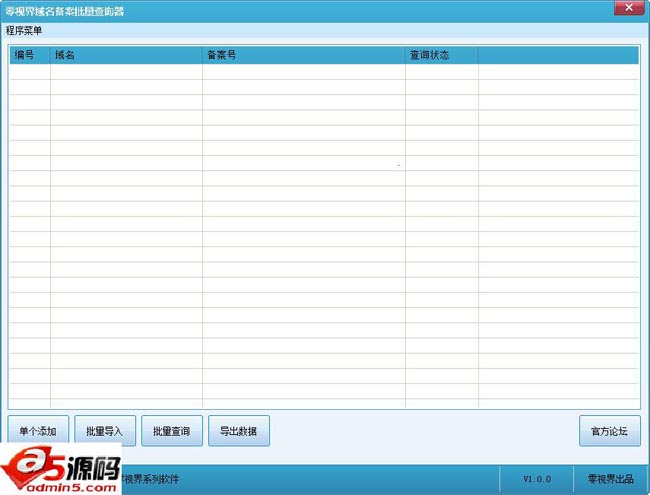Open the 程序菜单 menu
The height and width of the screenshot is (495, 650).
[x=24, y=31]
